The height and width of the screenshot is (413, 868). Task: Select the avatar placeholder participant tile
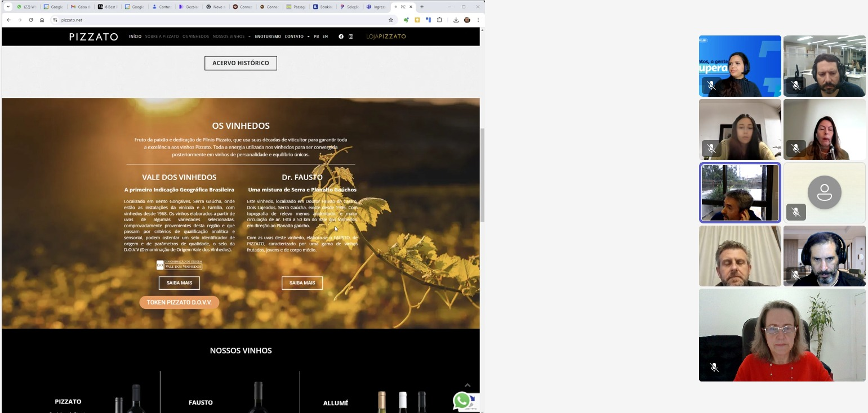point(825,192)
